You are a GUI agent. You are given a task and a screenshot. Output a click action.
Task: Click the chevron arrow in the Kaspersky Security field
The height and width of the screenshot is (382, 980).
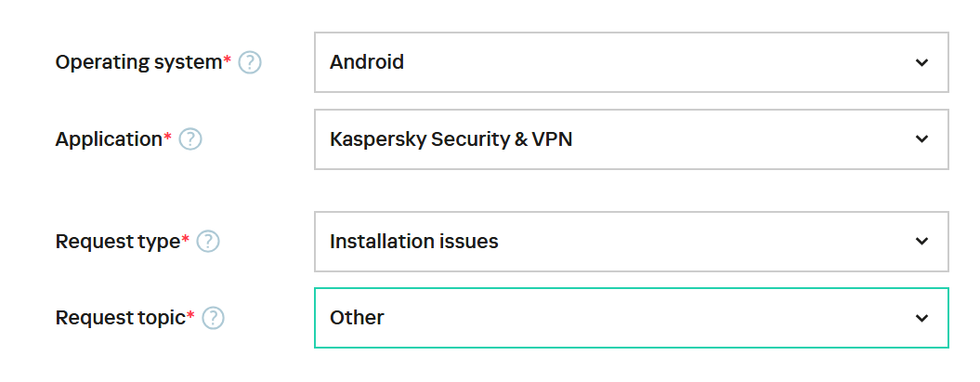point(921,139)
